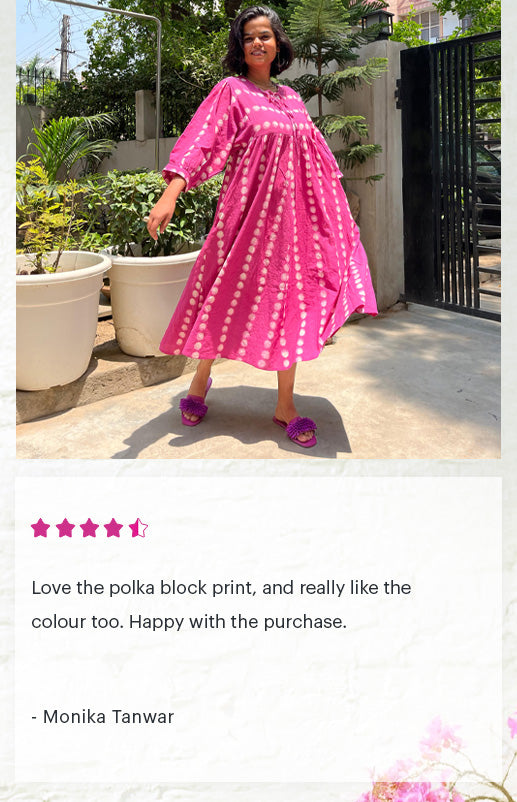
Task: Click the utility pole in the sky area
Action: 64,49
